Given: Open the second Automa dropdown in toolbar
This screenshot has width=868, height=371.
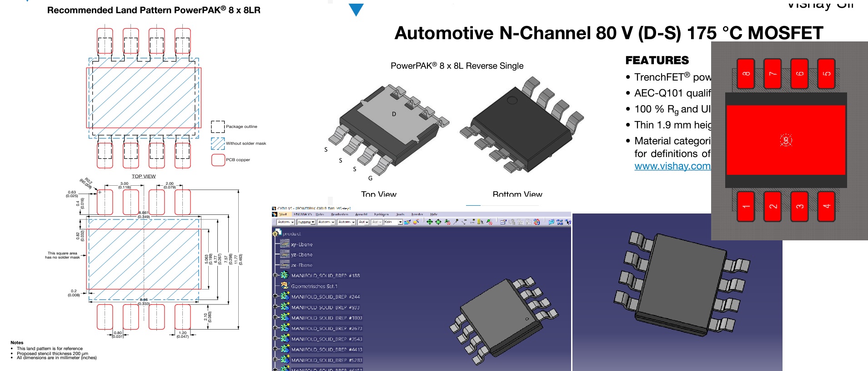Looking at the screenshot, I should point(306,222).
